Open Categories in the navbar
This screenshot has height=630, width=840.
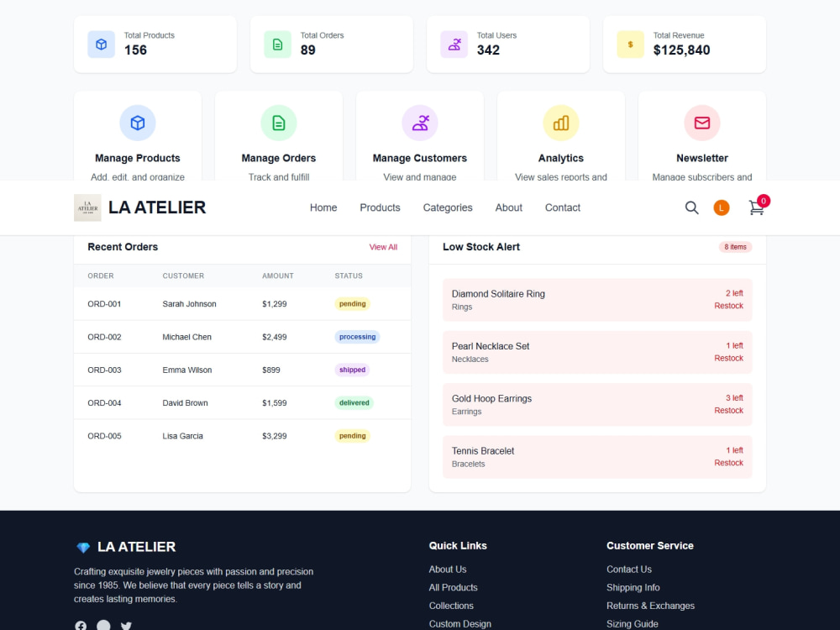[x=448, y=207]
